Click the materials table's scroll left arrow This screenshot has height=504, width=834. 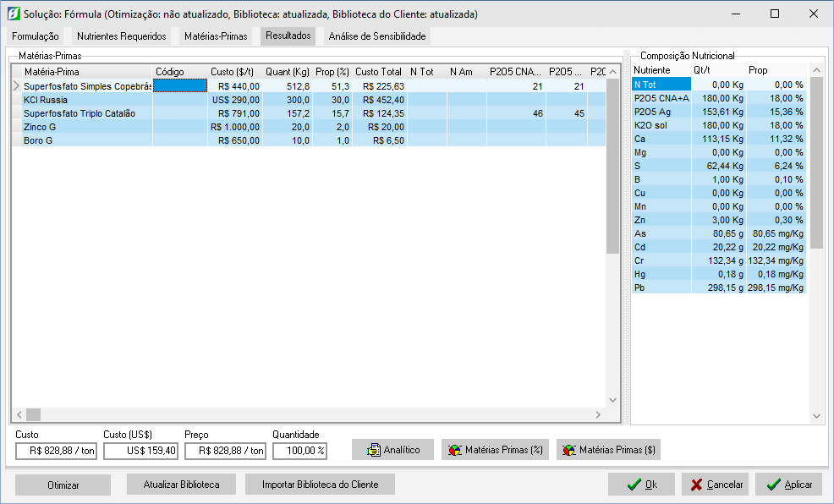pyautogui.click(x=19, y=414)
